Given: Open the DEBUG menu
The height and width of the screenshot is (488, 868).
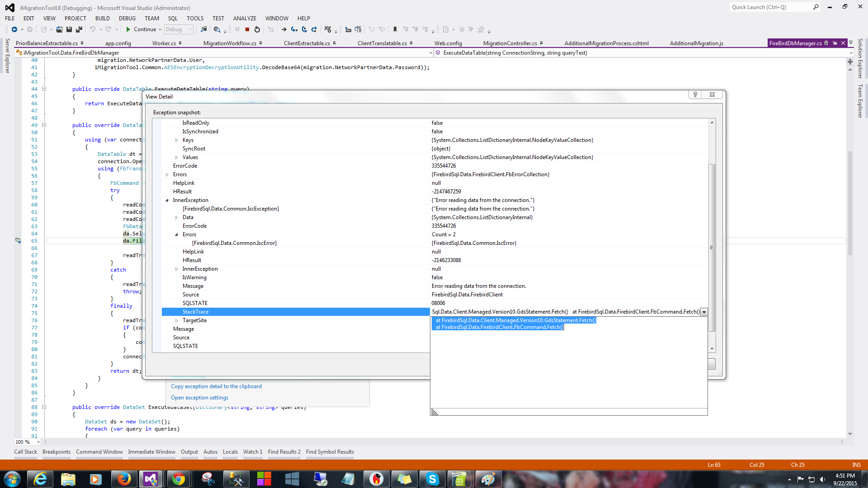Looking at the screenshot, I should tap(127, 19).
